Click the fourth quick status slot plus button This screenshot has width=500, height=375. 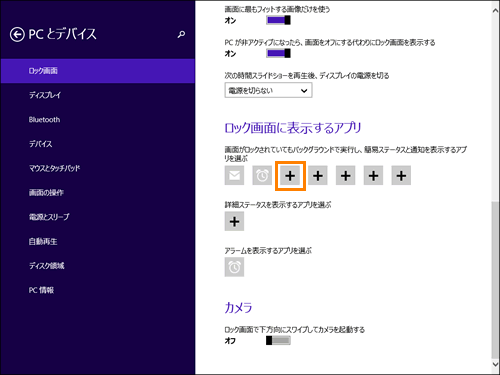318,175
